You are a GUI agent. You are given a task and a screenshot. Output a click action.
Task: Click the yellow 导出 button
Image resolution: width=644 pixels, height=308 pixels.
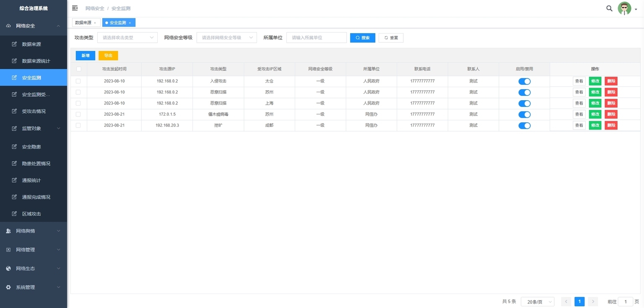[x=108, y=56]
